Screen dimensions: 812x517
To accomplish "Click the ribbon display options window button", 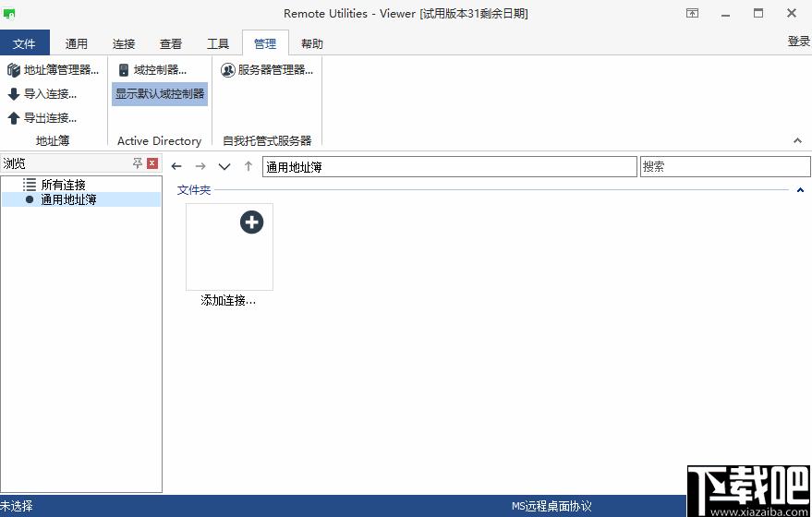I will coord(693,14).
